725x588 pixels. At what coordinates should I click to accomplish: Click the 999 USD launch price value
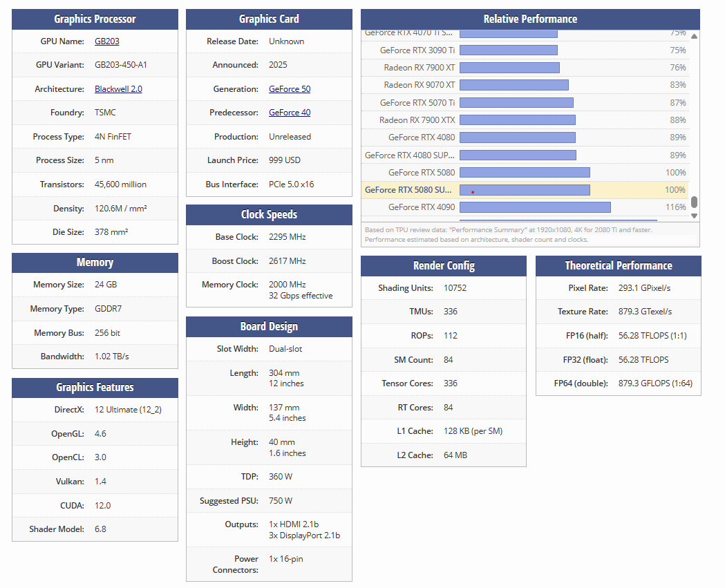click(285, 160)
